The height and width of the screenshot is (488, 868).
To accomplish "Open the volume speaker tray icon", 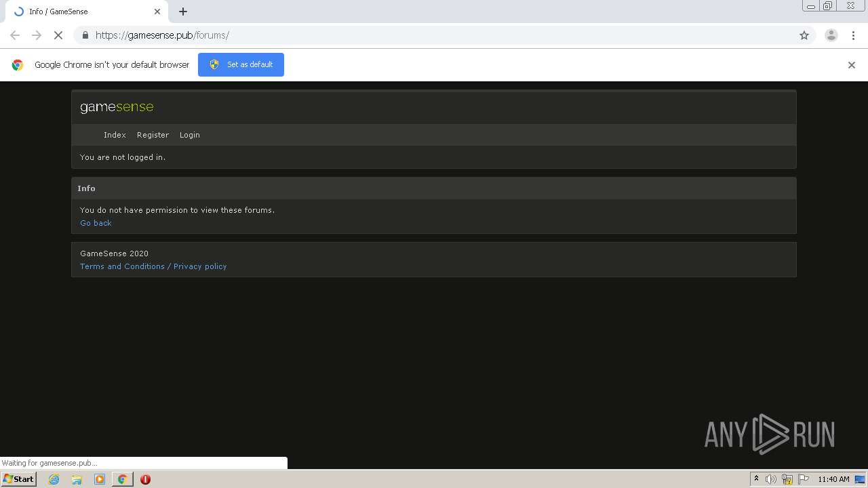I will click(771, 479).
